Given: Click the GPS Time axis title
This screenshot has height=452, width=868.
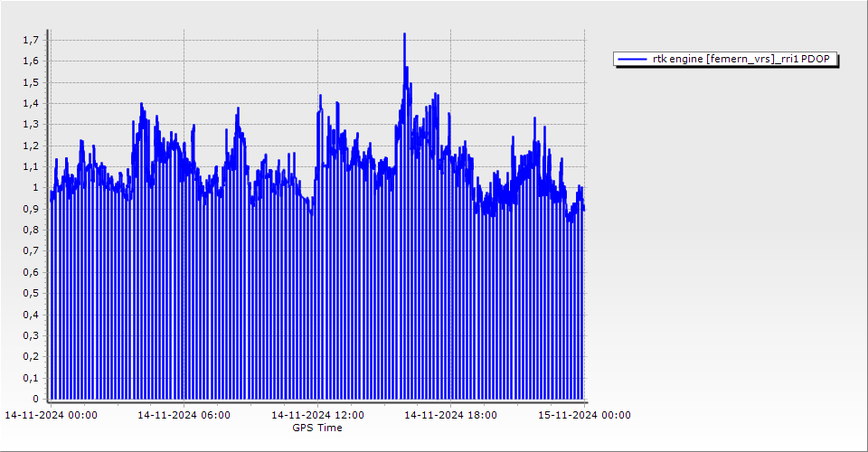Looking at the screenshot, I should 316,428.
